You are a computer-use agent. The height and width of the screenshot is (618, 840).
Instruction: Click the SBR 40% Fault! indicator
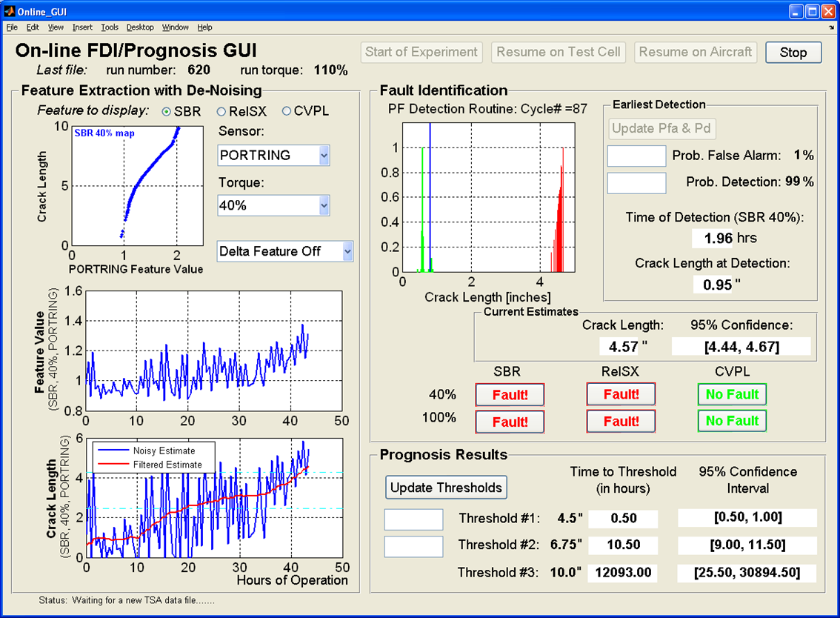coord(510,395)
